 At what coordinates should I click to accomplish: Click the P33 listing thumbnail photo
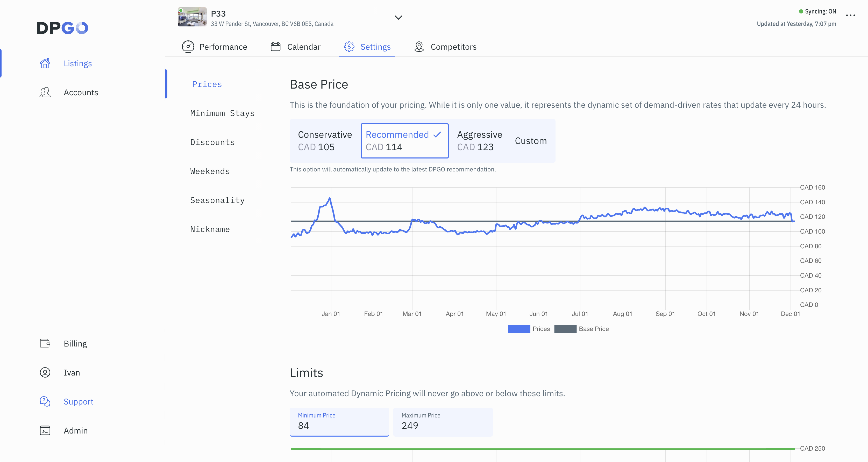pos(192,17)
